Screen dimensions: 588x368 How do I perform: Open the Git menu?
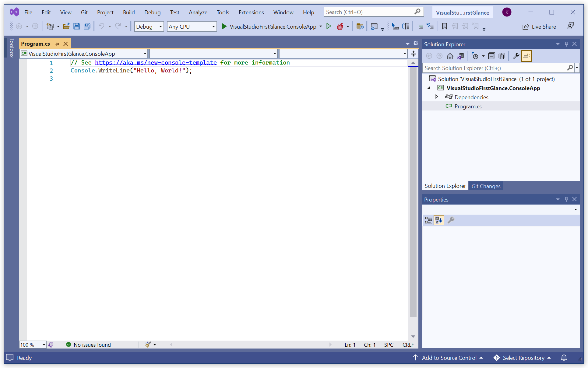[x=84, y=12]
